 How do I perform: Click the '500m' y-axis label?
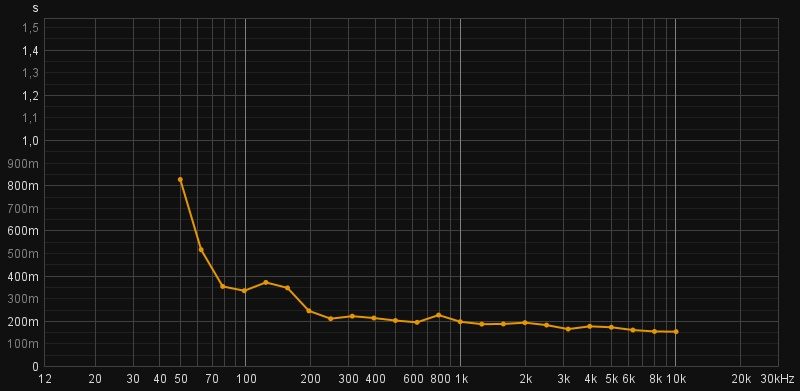pyautogui.click(x=23, y=254)
